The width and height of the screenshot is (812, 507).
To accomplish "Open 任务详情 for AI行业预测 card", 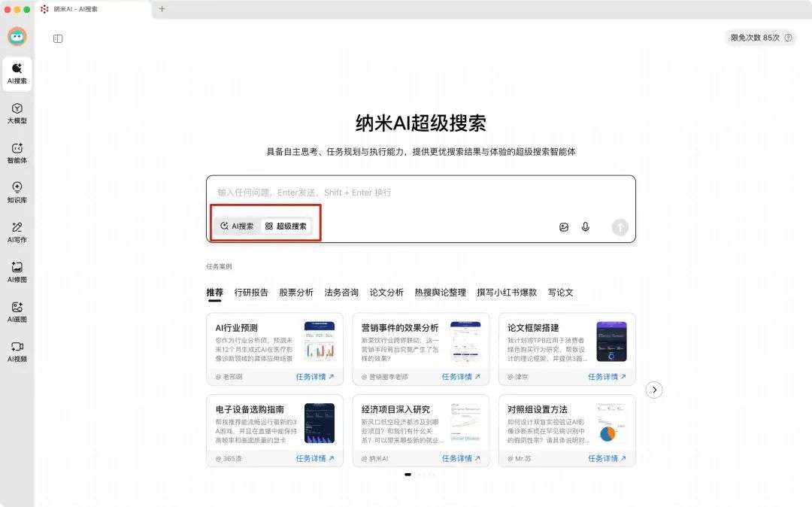I will [x=315, y=377].
